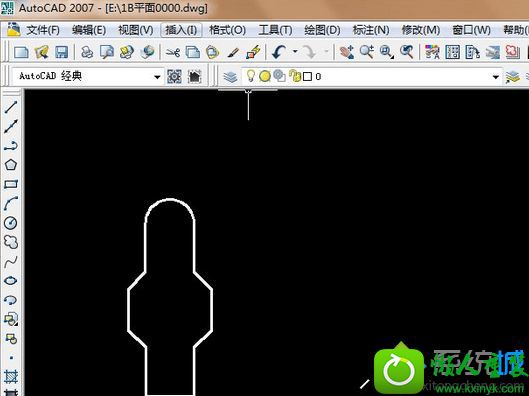Select the Construction Line tool
This screenshot has width=529, height=396.
tap(11, 126)
